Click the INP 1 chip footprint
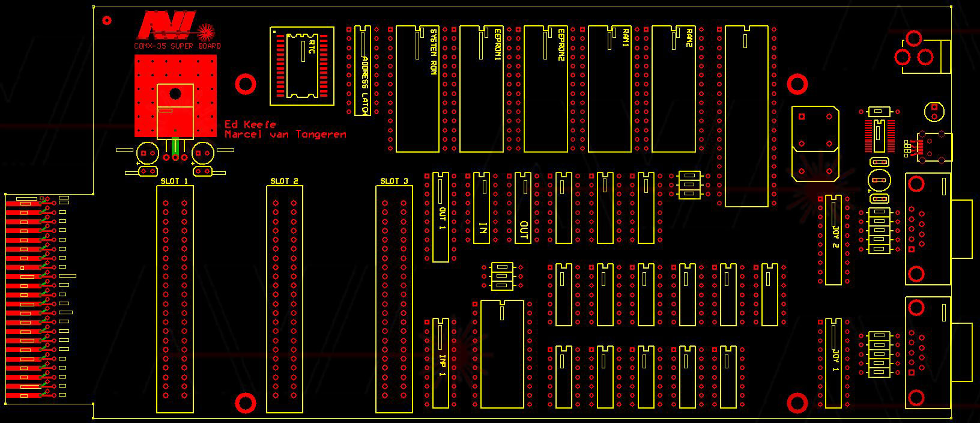The height and width of the screenshot is (423, 980). click(x=441, y=362)
